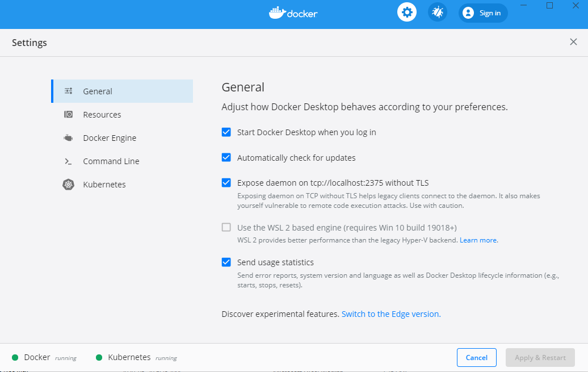The image size is (588, 372).
Task: Open settings via the gear icon
Action: click(x=407, y=12)
